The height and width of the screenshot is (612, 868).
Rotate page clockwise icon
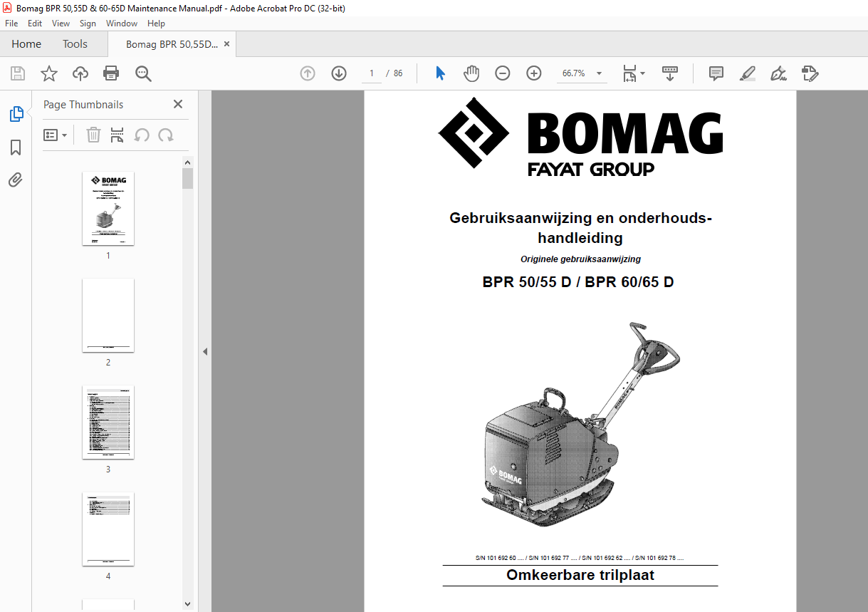point(166,135)
